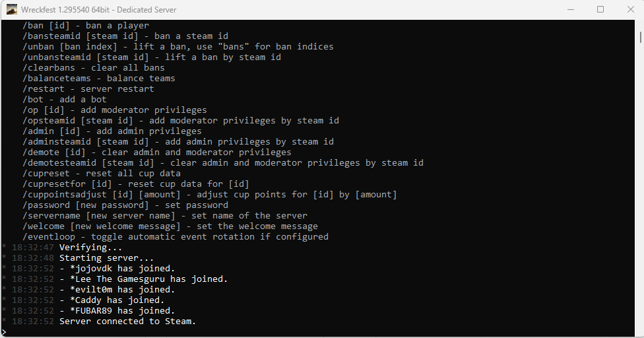Image resolution: width=644 pixels, height=338 pixels.
Task: Click the 'Starting server...' log line
Action: [106, 258]
